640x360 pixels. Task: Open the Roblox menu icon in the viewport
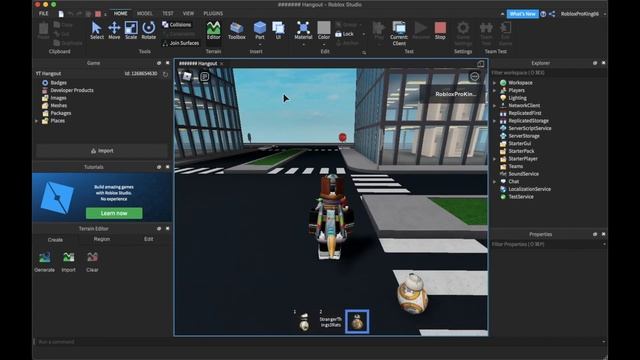click(187, 76)
